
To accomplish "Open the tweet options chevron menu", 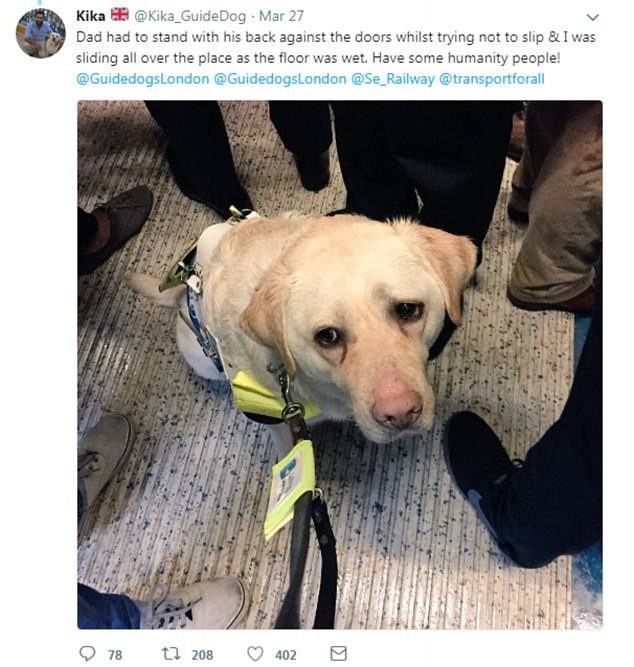I will (x=592, y=17).
